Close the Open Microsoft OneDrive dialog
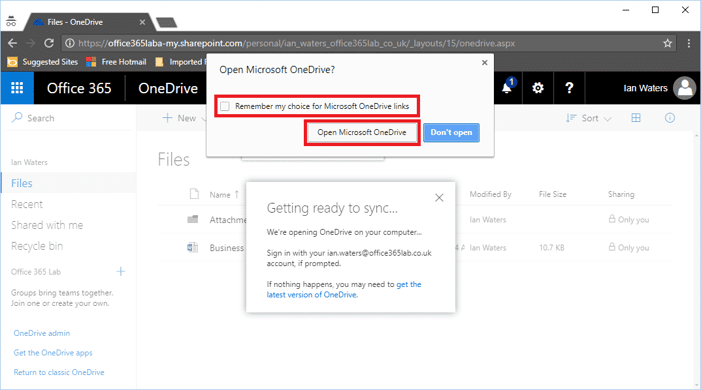The image size is (701, 390). (x=485, y=63)
